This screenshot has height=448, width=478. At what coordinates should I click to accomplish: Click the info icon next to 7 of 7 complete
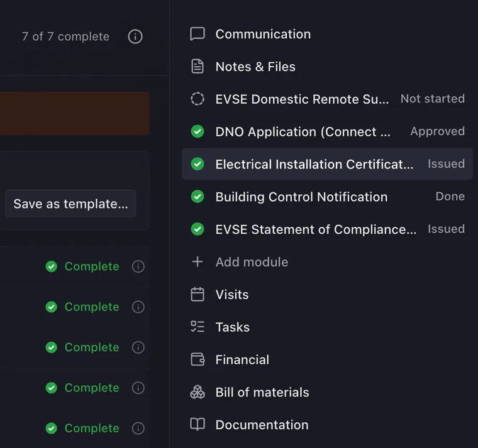pyautogui.click(x=135, y=36)
